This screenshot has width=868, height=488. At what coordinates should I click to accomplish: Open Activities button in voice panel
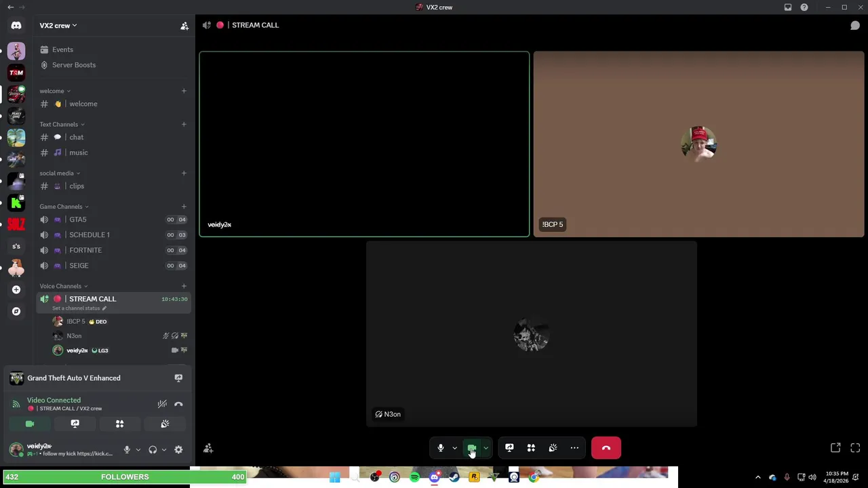[x=119, y=424]
